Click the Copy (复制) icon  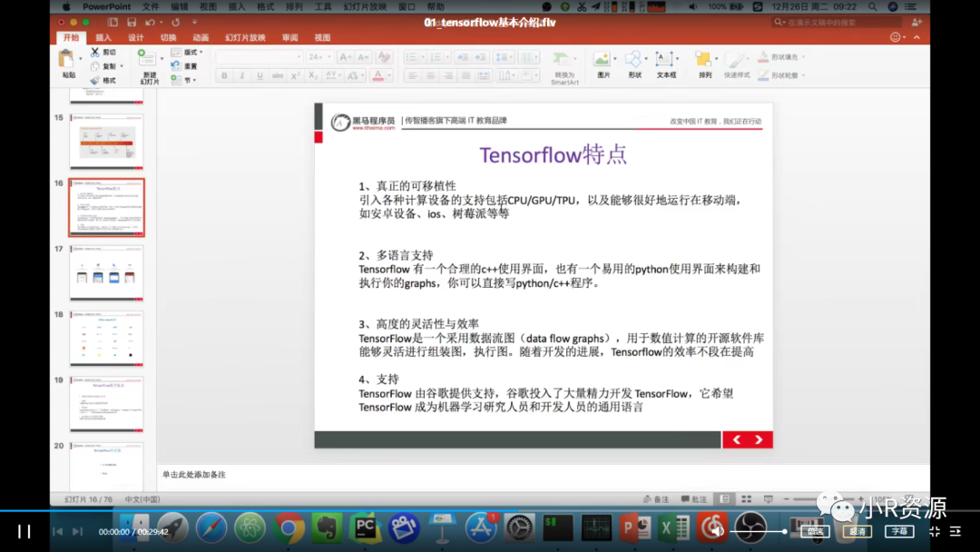(95, 66)
